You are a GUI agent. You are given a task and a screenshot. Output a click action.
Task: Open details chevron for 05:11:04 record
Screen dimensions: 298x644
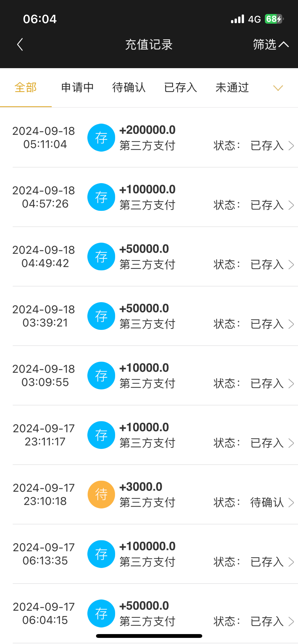coord(291,146)
